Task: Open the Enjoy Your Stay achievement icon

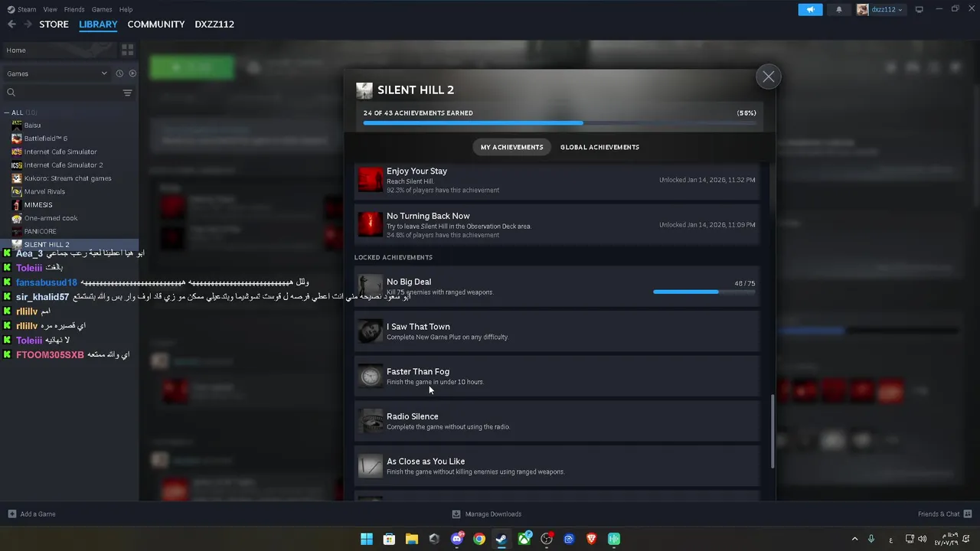Action: tap(371, 180)
